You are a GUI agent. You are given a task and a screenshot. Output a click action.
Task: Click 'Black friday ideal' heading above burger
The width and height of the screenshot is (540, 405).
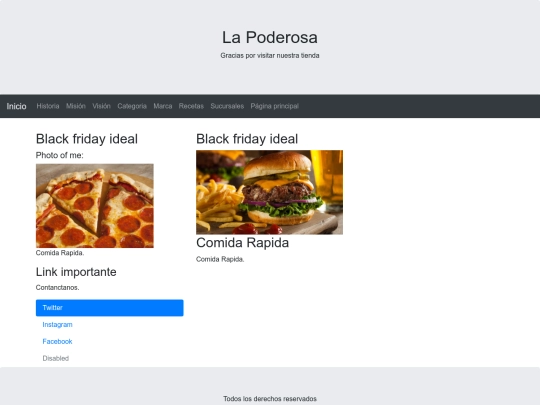click(247, 139)
